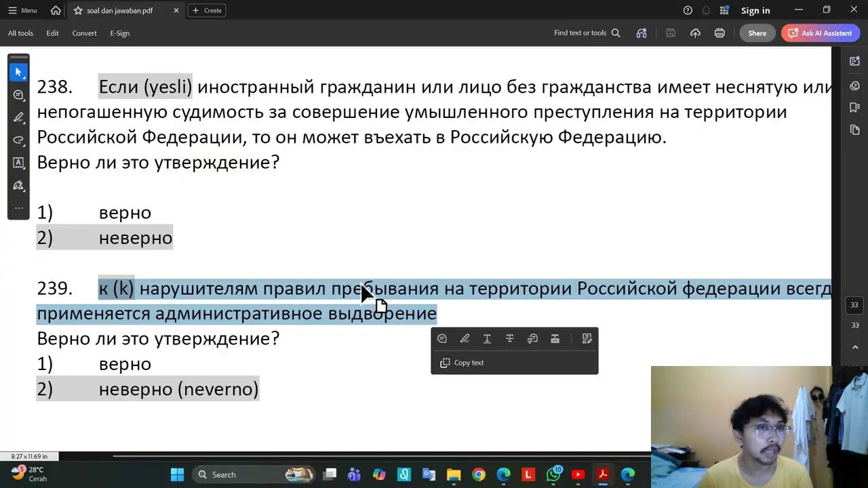Screen dimensions: 868x488
Task: Click Find text or tools search
Action: click(x=587, y=33)
